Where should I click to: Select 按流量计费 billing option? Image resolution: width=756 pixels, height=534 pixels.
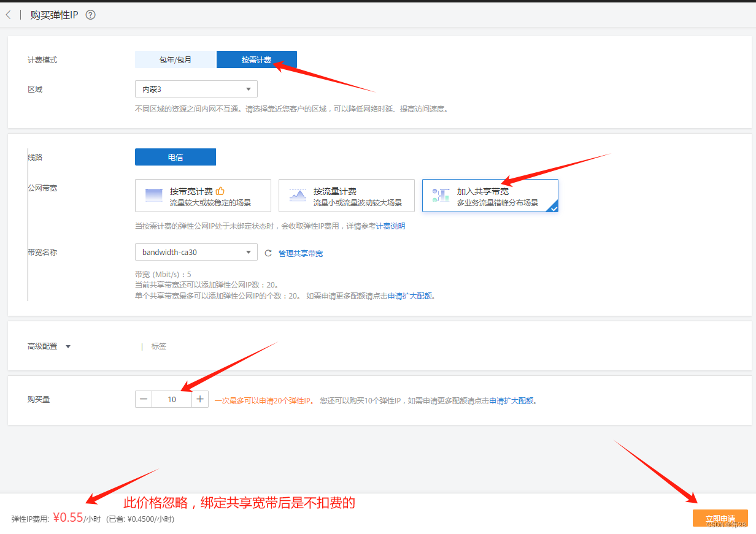[347, 195]
